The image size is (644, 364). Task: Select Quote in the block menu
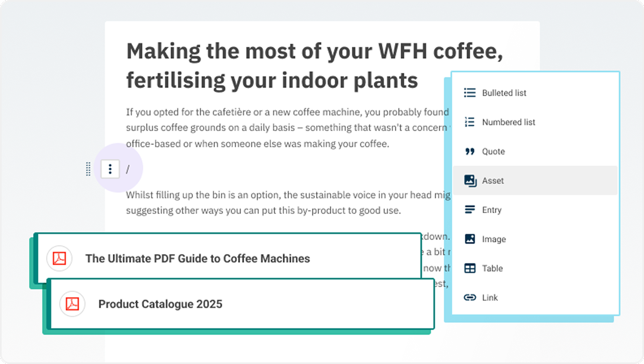pos(493,152)
